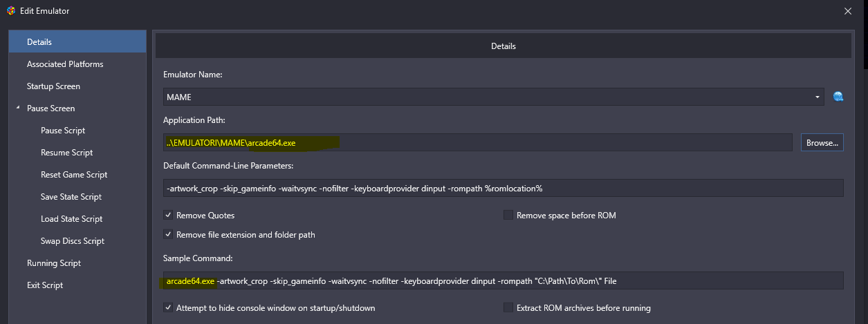Click the Browse... button

[822, 142]
